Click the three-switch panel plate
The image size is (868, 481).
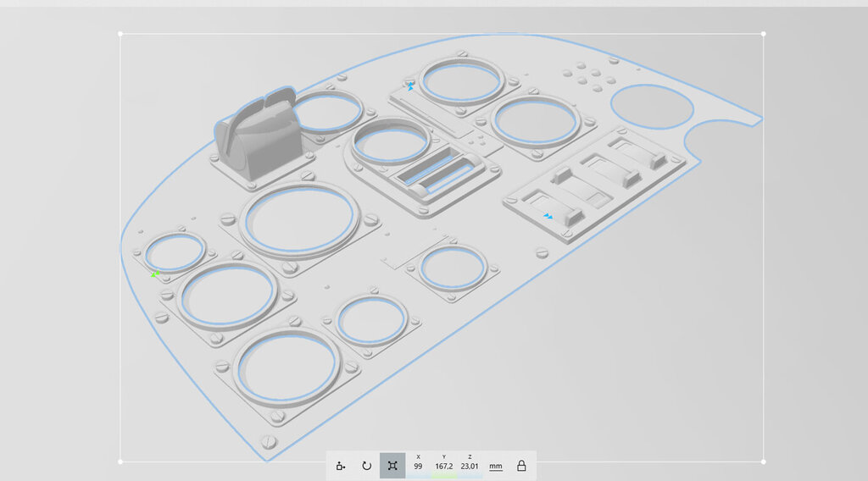593,182
